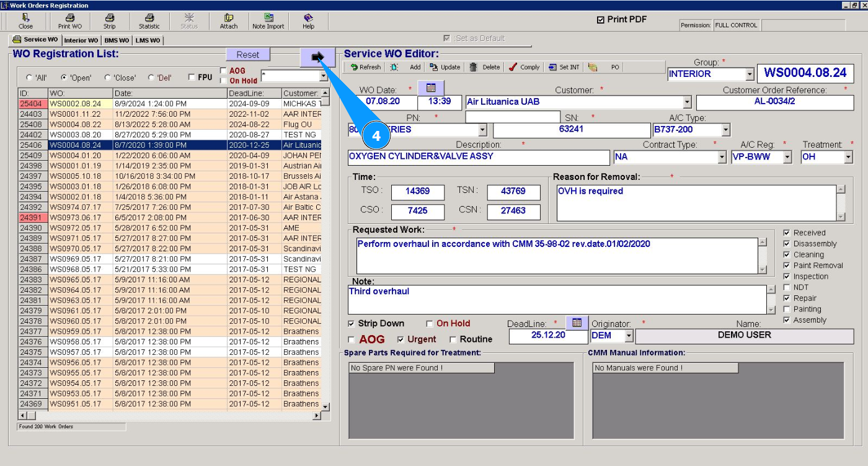Open Note Import from the toolbar

click(268, 21)
